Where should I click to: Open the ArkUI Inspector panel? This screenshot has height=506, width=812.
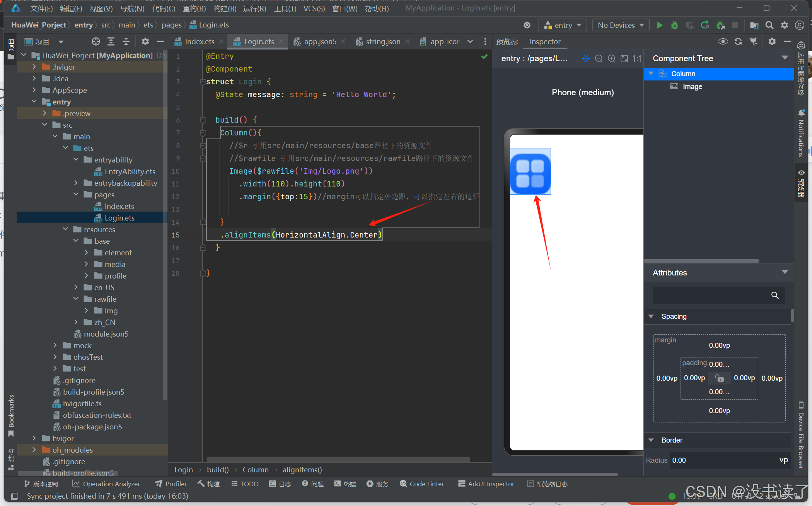[x=486, y=484]
